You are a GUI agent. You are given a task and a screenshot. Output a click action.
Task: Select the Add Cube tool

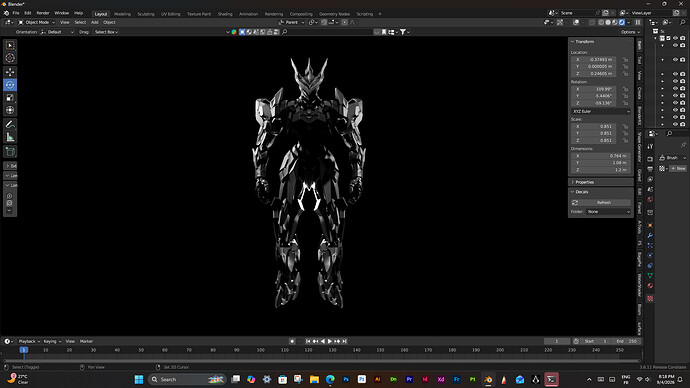pyautogui.click(x=10, y=152)
